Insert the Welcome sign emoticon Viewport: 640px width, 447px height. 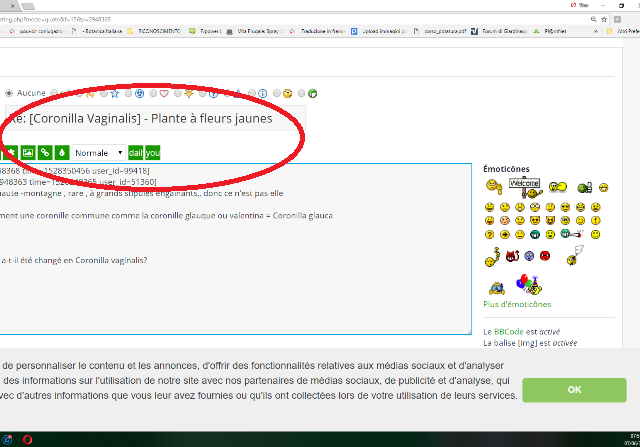click(525, 186)
